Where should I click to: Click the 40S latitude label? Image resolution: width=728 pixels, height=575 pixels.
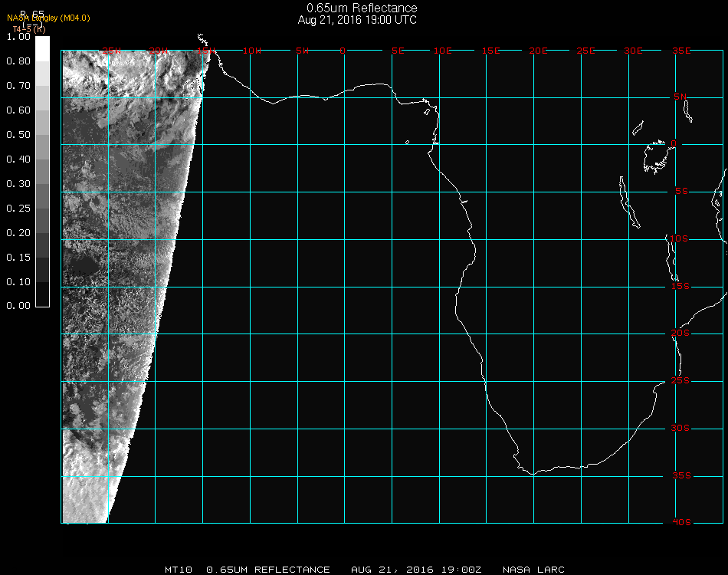(x=681, y=522)
